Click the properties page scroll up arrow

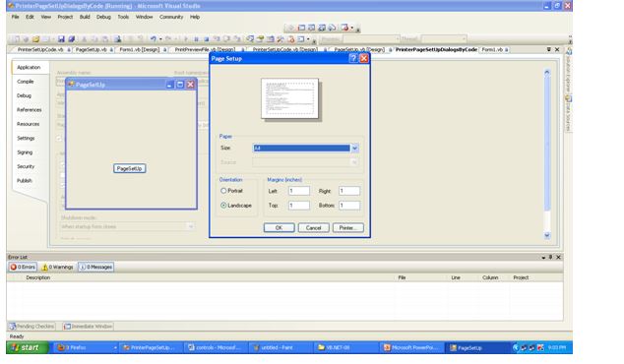547,73
